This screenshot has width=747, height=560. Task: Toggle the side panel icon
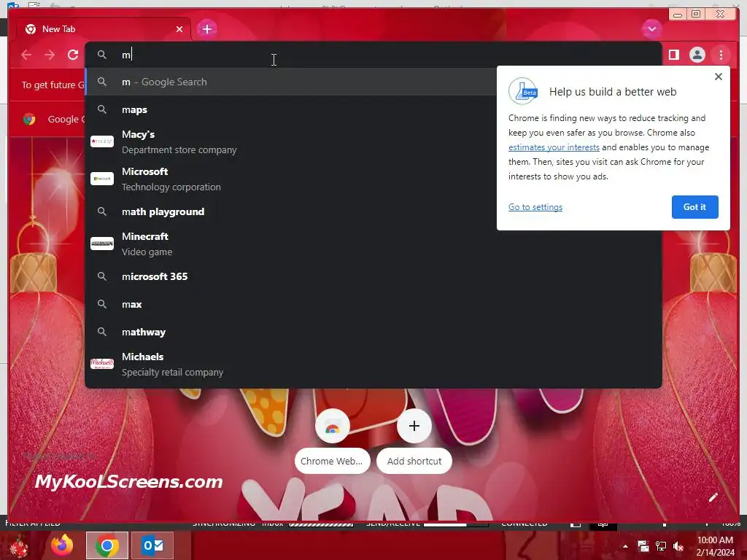pos(673,55)
